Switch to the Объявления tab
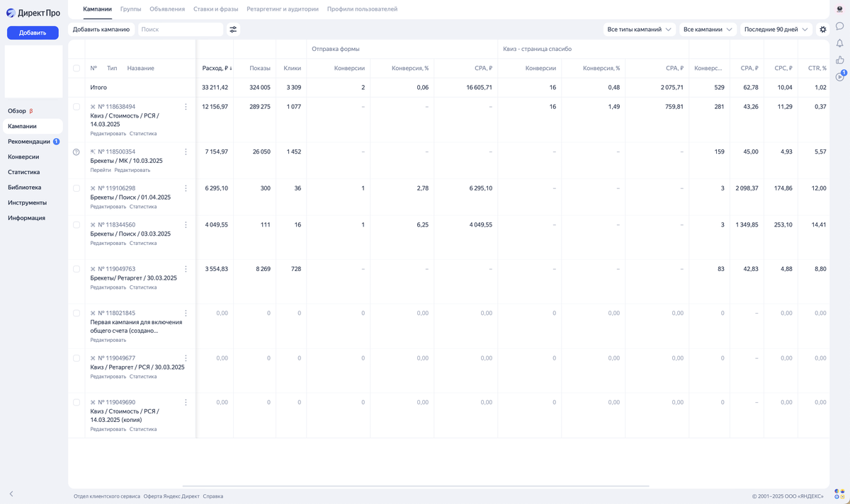The height and width of the screenshot is (504, 850). [167, 9]
